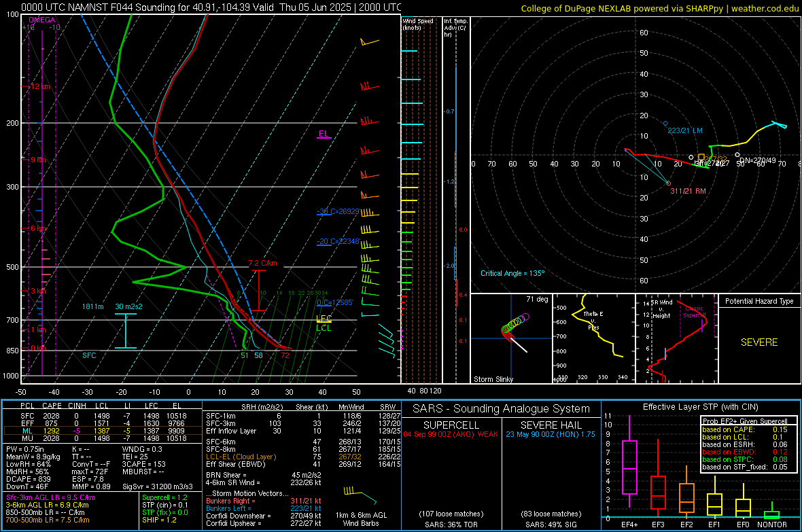Click the Bunkers Right = 311/21 kt line
Screen dimensions: 802x532
point(264,501)
